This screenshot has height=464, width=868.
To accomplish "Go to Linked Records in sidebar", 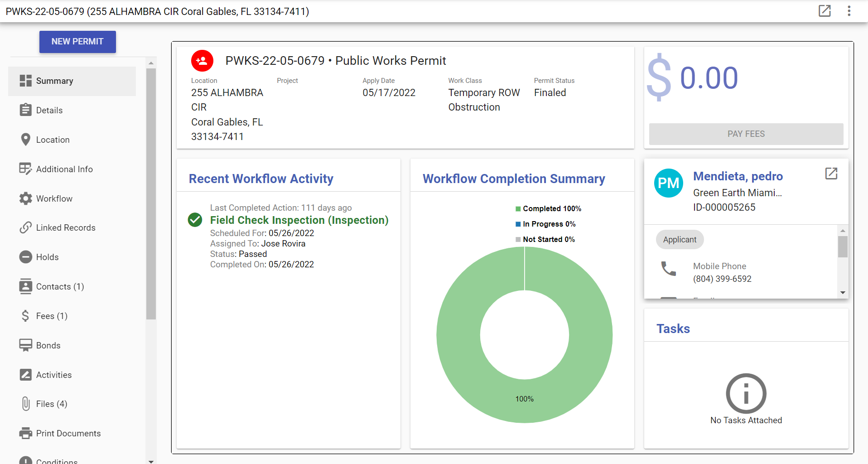I will pos(65,227).
